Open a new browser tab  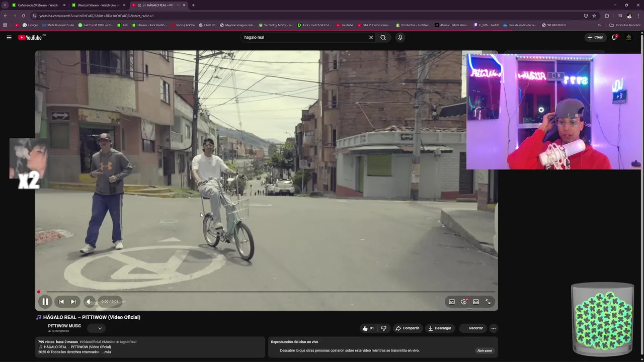193,5
